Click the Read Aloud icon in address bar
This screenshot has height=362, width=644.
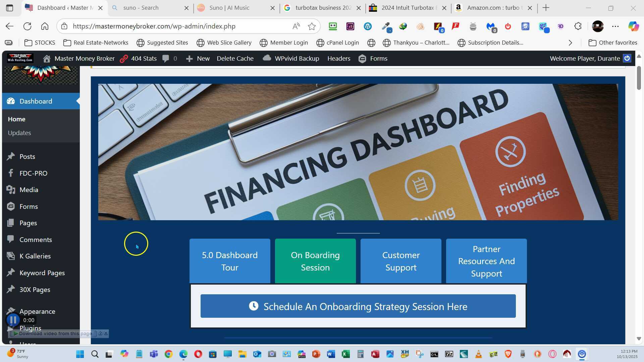point(296,26)
